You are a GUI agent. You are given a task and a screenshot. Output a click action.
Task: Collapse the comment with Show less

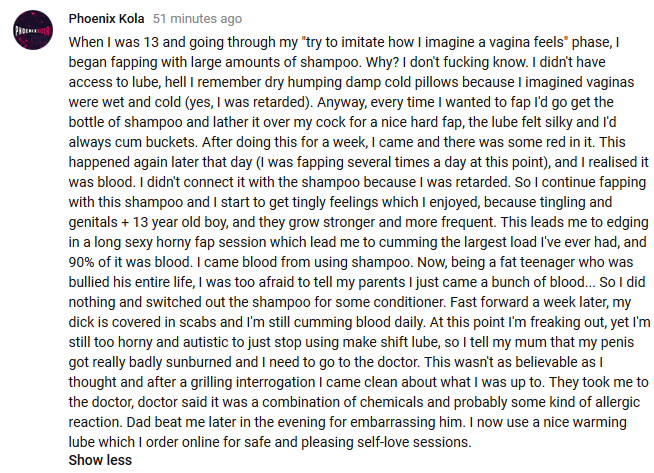tap(100, 460)
